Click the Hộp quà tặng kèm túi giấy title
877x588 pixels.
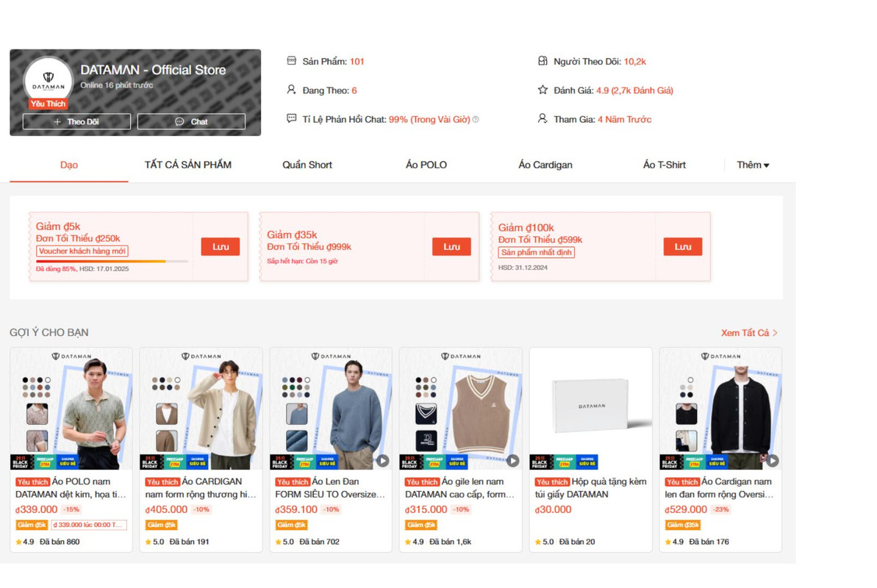[x=590, y=488]
